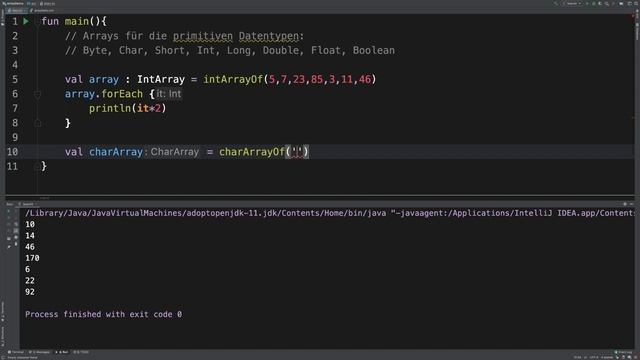The width and height of the screenshot is (640, 360).
Task: Click the Run with Coverage icon
Action: (x=600, y=3)
